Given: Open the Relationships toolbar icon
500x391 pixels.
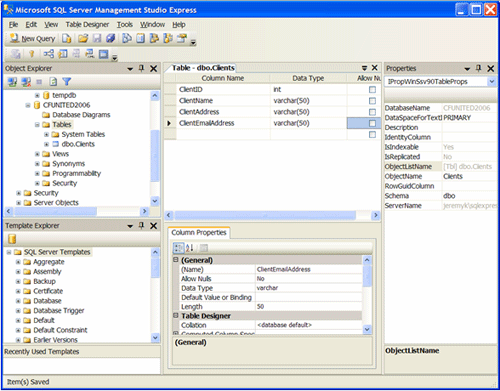Looking at the screenshot, I should pyautogui.click(x=49, y=54).
